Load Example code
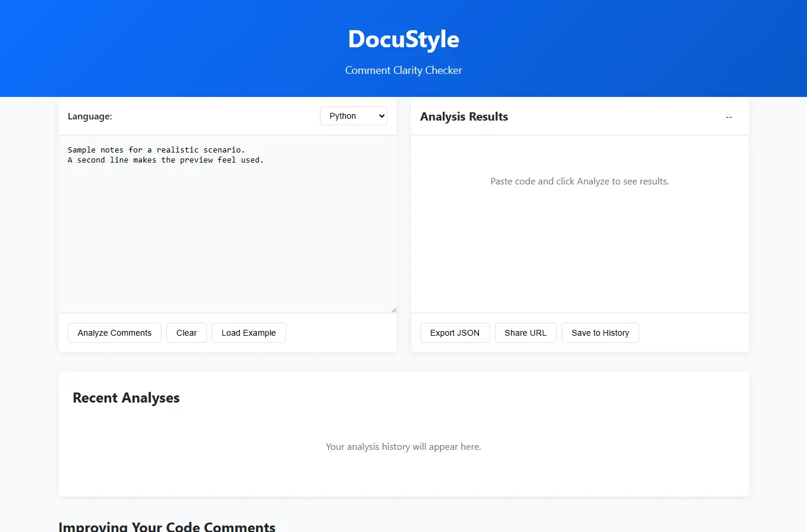The height and width of the screenshot is (532, 807). (248, 333)
